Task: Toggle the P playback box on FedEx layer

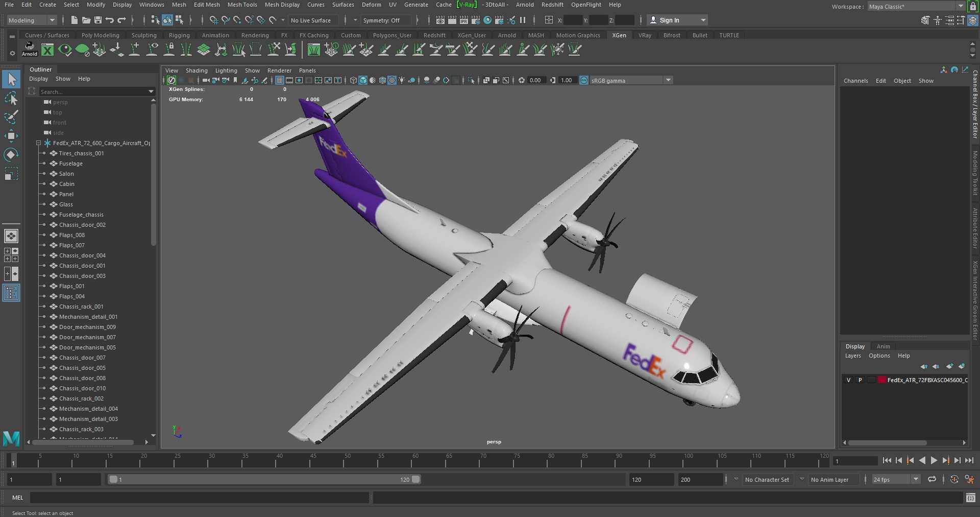Action: tap(860, 380)
